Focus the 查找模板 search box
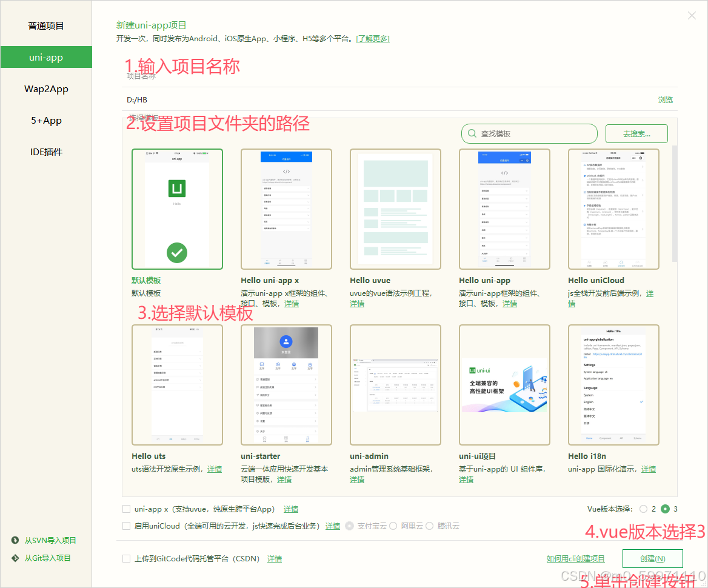Viewport: 708px width, 588px height. pyautogui.click(x=529, y=134)
